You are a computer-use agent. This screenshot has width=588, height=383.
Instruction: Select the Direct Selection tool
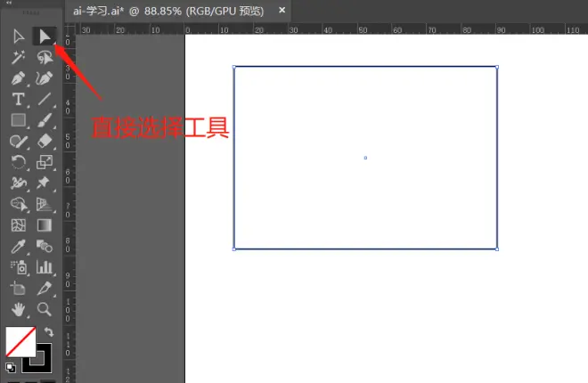(45, 37)
